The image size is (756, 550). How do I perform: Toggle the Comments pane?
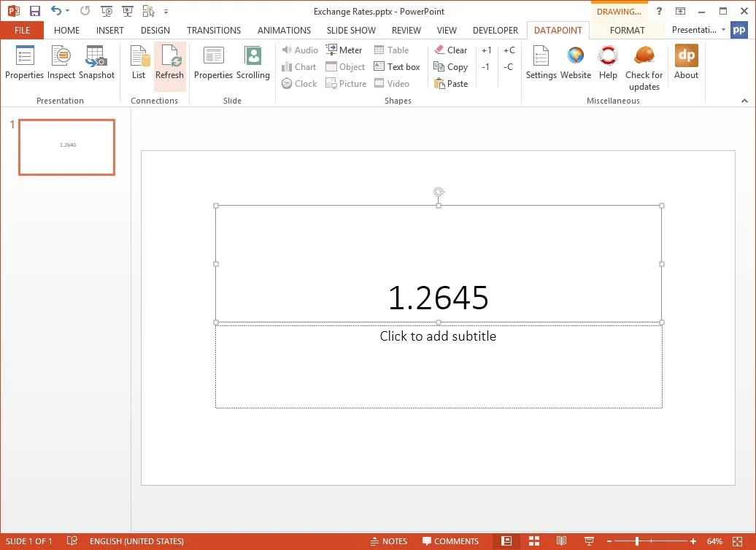point(450,541)
